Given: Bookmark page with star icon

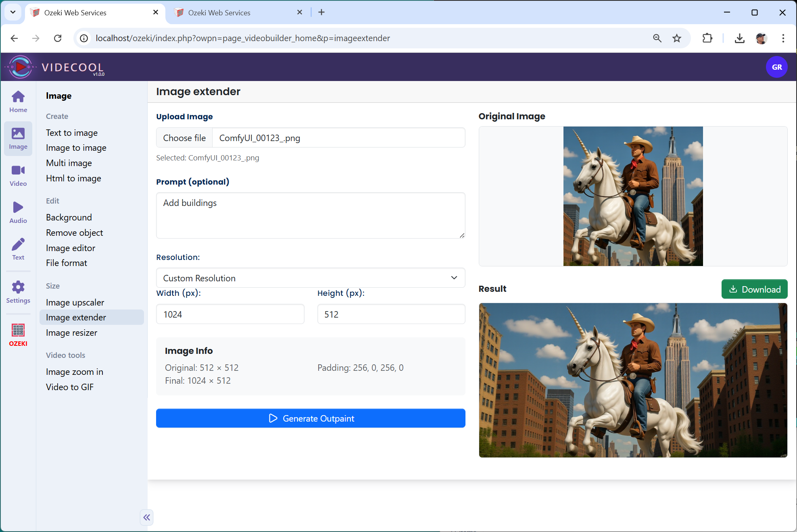Looking at the screenshot, I should (x=676, y=38).
